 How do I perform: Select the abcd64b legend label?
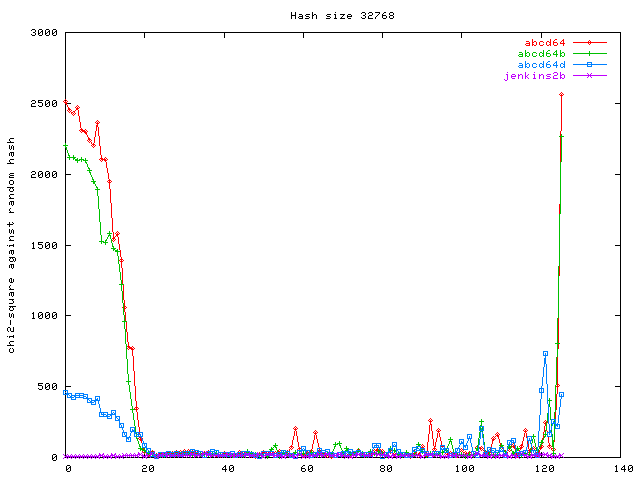[541, 53]
